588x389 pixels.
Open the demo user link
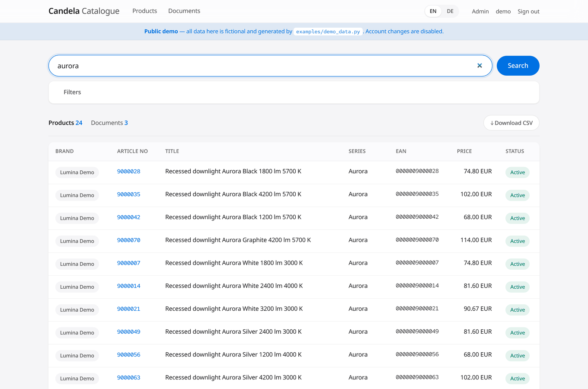point(503,11)
